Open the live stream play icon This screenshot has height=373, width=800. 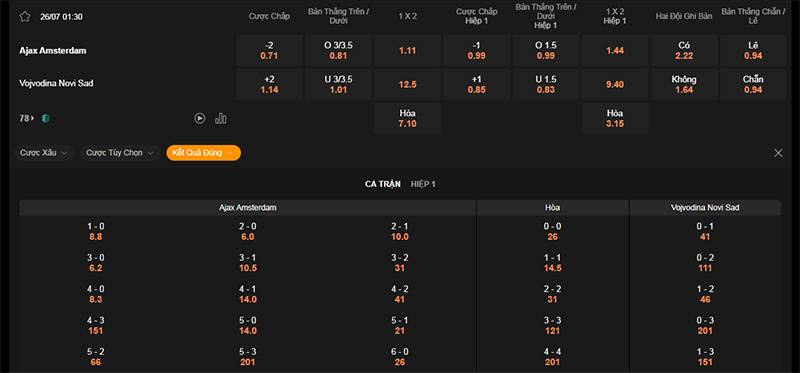(199, 118)
